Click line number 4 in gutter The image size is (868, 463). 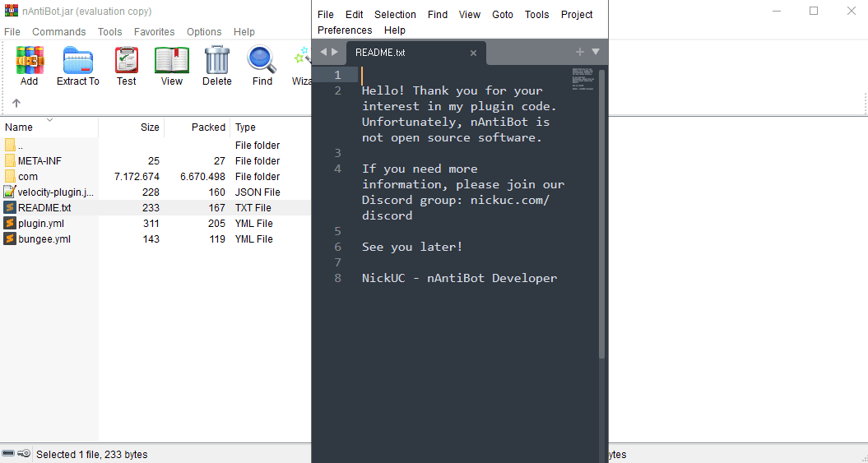(337, 169)
